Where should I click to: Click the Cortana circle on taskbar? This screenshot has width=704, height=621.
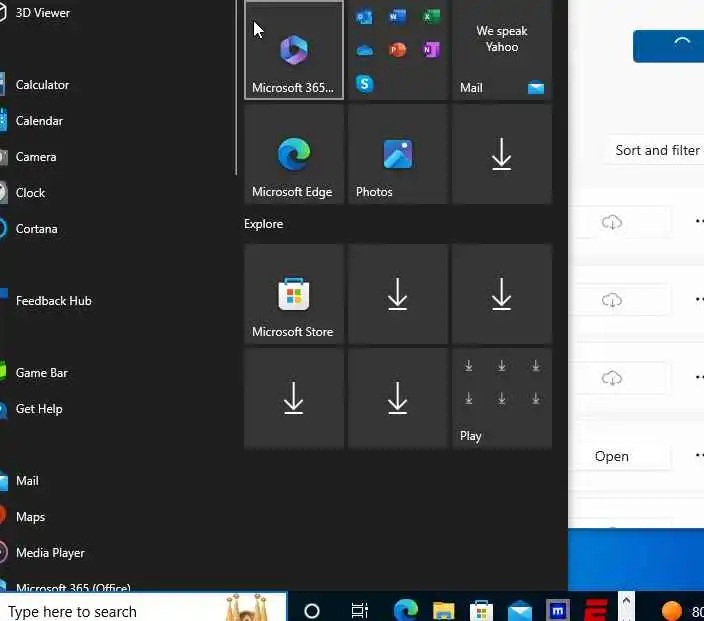coord(312,611)
